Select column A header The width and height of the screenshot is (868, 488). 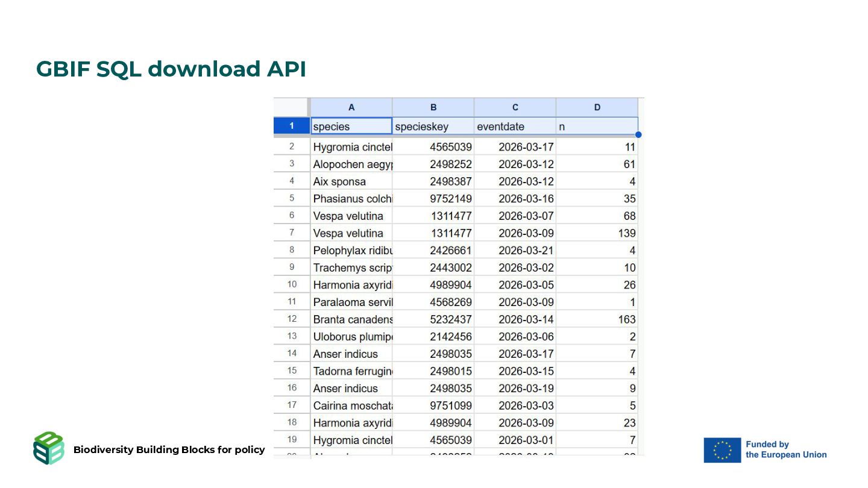click(351, 107)
